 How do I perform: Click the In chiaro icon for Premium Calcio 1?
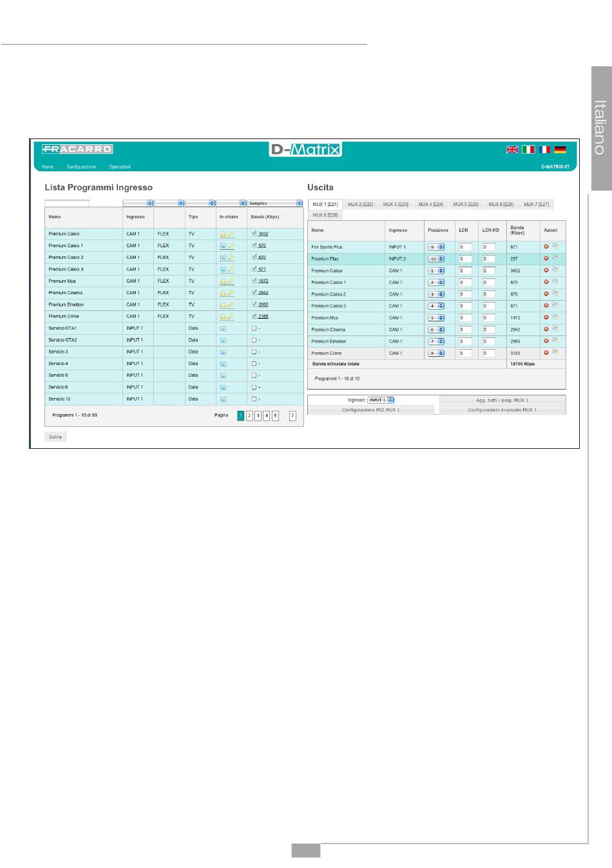(x=227, y=246)
